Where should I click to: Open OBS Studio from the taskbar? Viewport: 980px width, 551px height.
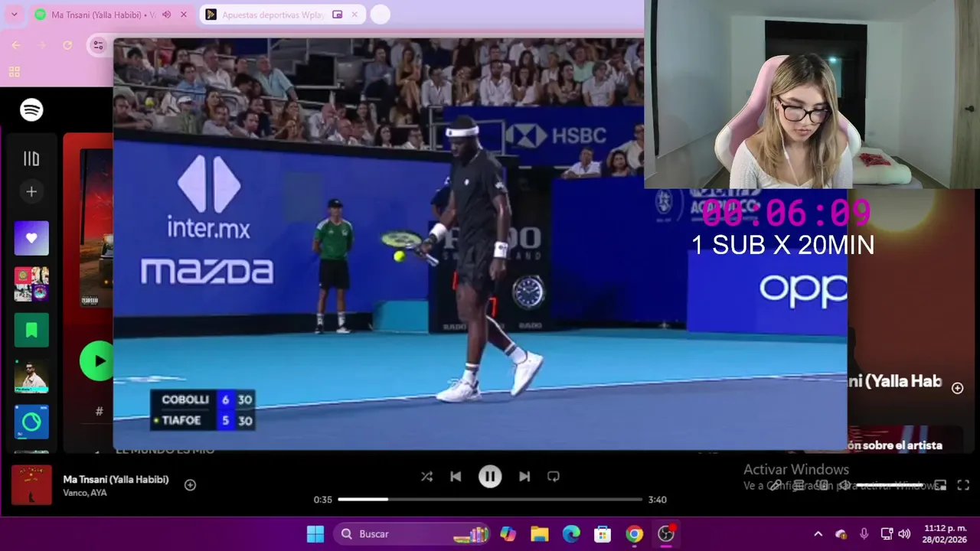pyautogui.click(x=666, y=534)
